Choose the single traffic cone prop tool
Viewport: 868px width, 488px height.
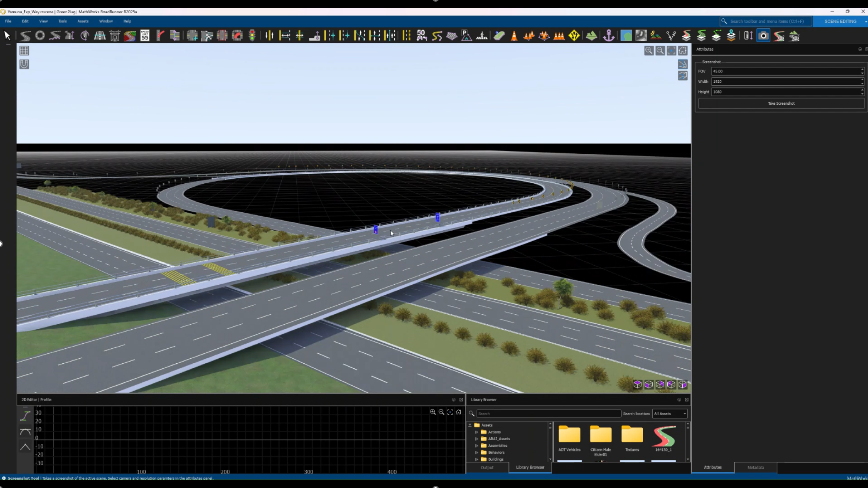[x=514, y=36]
